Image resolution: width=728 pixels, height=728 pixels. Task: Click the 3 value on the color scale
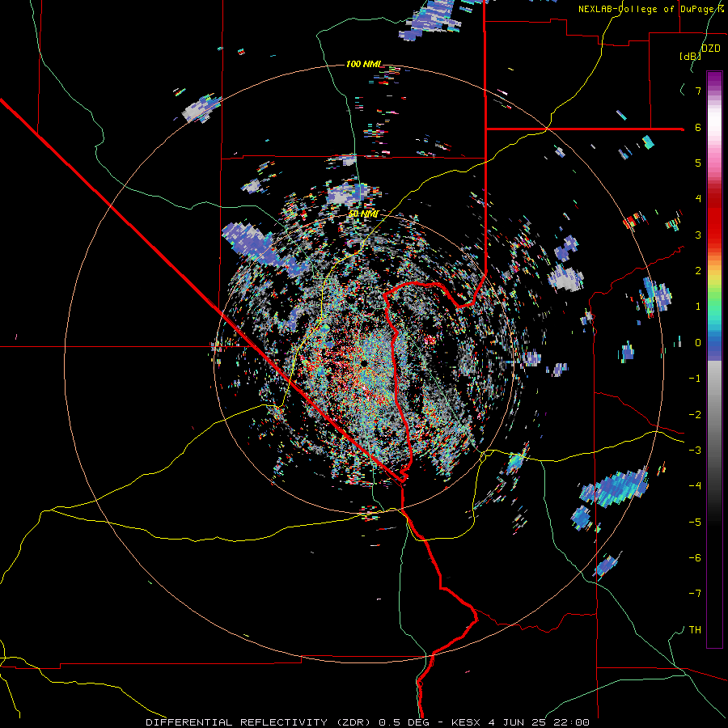698,235
